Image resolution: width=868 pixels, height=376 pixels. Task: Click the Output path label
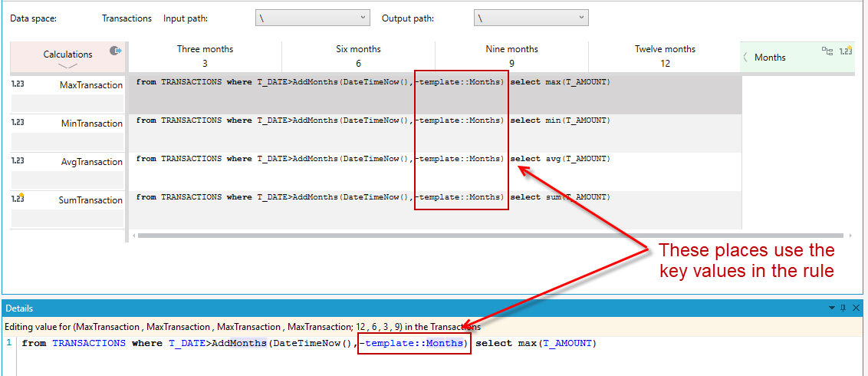(408, 18)
